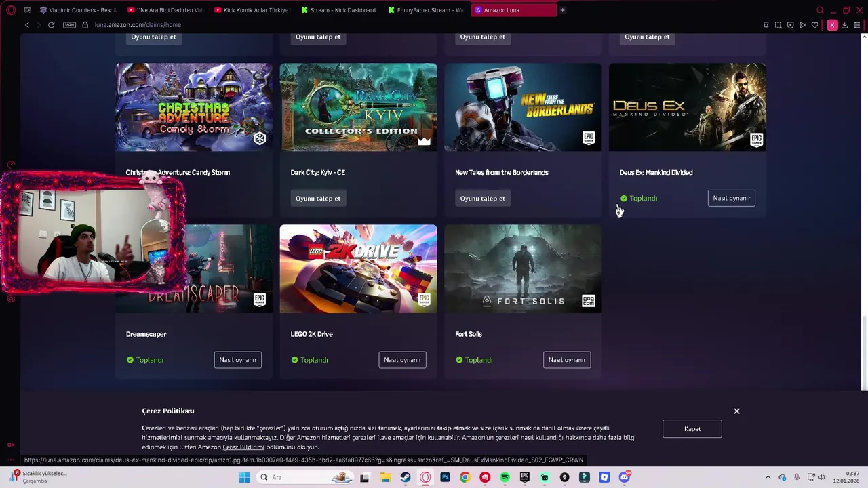Open the 'Çerez Bildirimi' link
The height and width of the screenshot is (488, 868).
[x=243, y=447]
